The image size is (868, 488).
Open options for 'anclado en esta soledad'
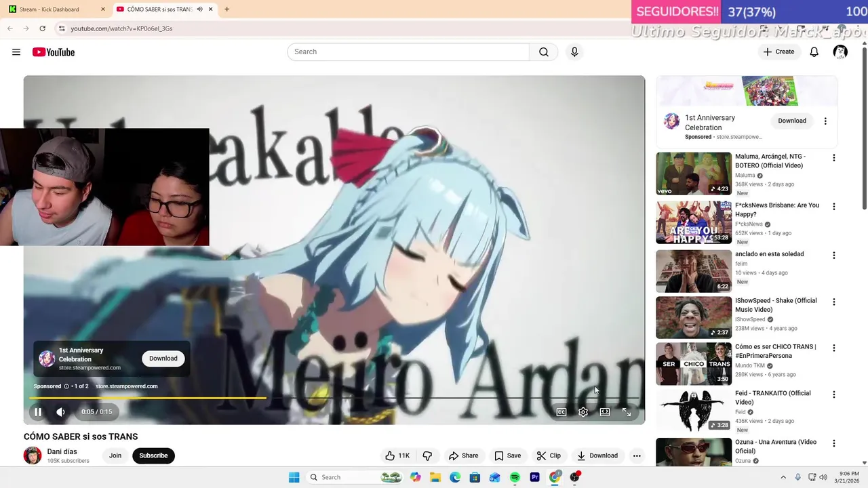coord(834,256)
